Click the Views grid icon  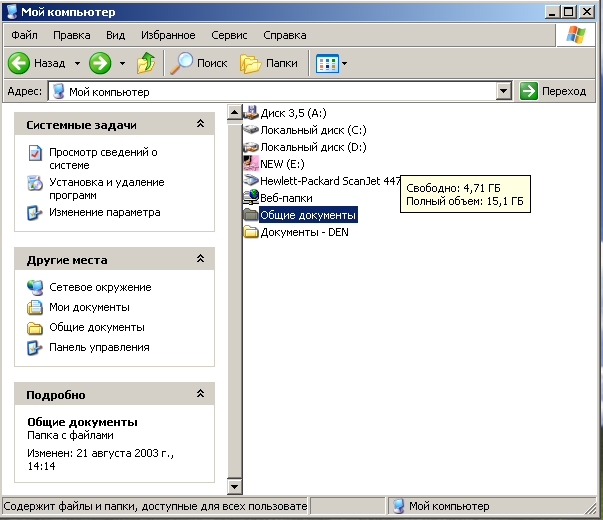[327, 63]
